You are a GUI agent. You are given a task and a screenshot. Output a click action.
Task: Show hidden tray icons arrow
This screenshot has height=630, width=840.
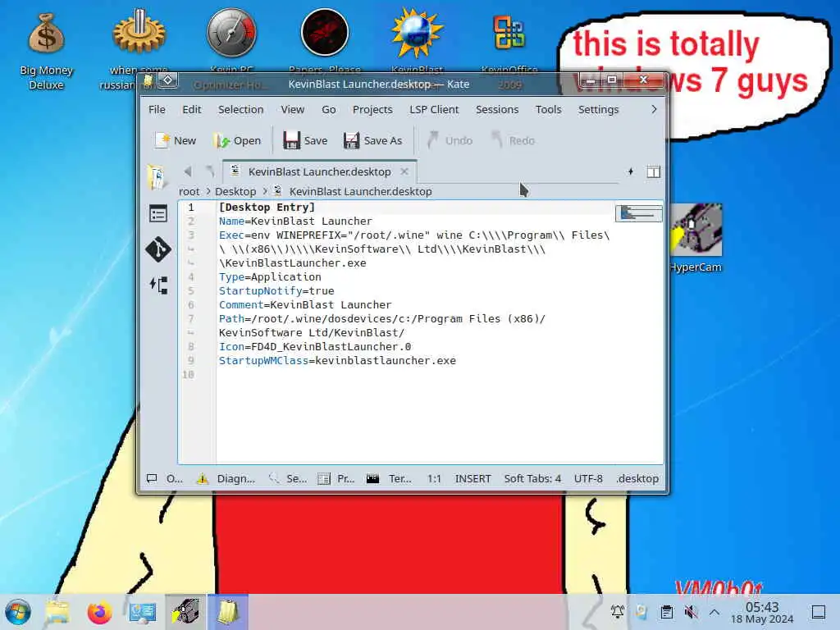(x=714, y=612)
